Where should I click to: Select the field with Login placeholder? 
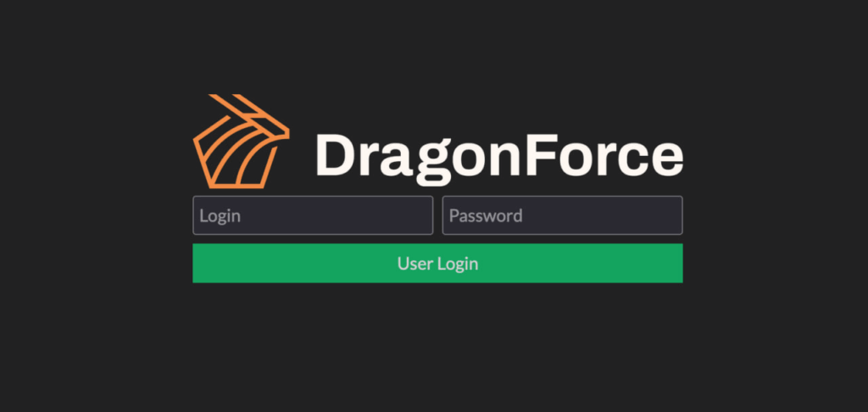(x=313, y=215)
